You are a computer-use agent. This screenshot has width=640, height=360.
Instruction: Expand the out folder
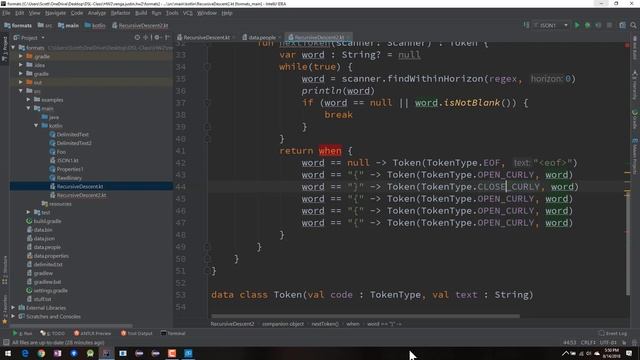click(x=21, y=82)
